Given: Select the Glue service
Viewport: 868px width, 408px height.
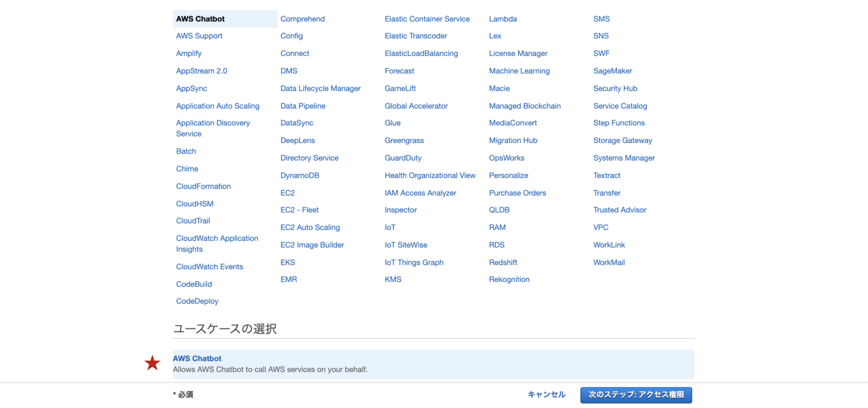Looking at the screenshot, I should [392, 123].
